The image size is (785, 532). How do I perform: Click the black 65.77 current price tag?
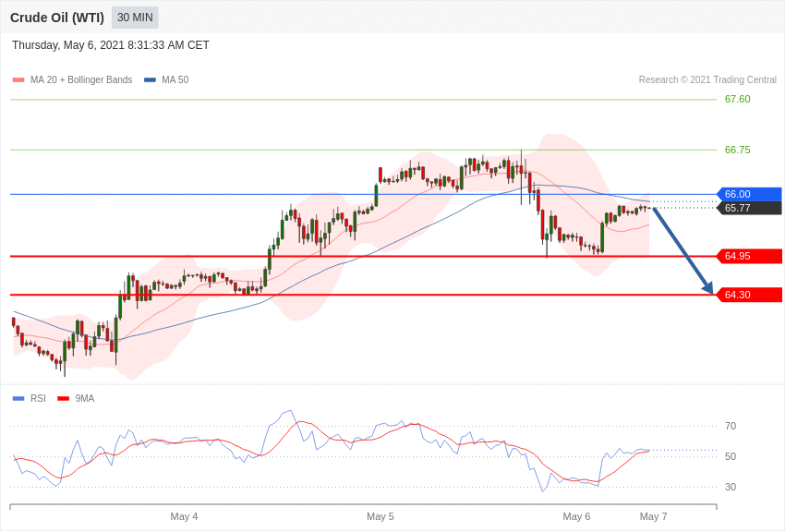click(750, 208)
